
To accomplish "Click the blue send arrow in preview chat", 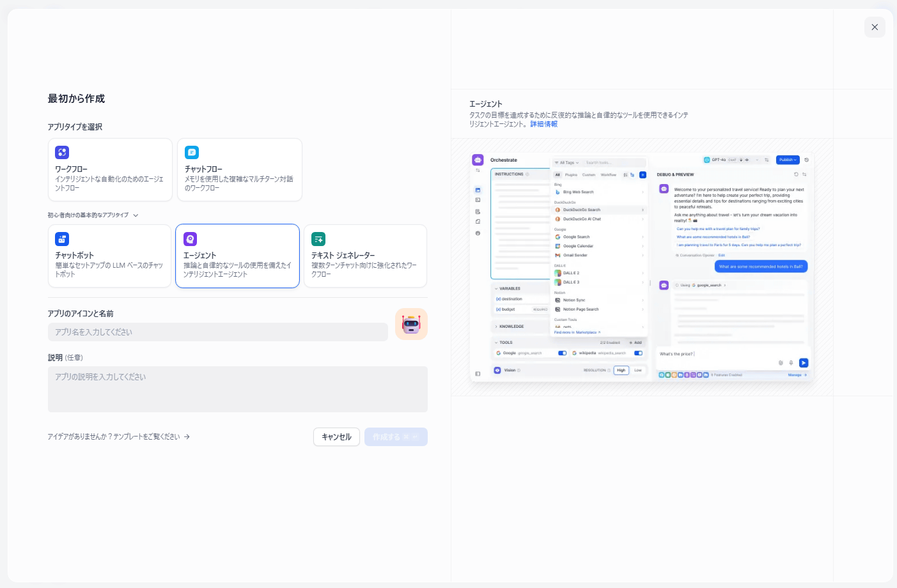I will (804, 363).
